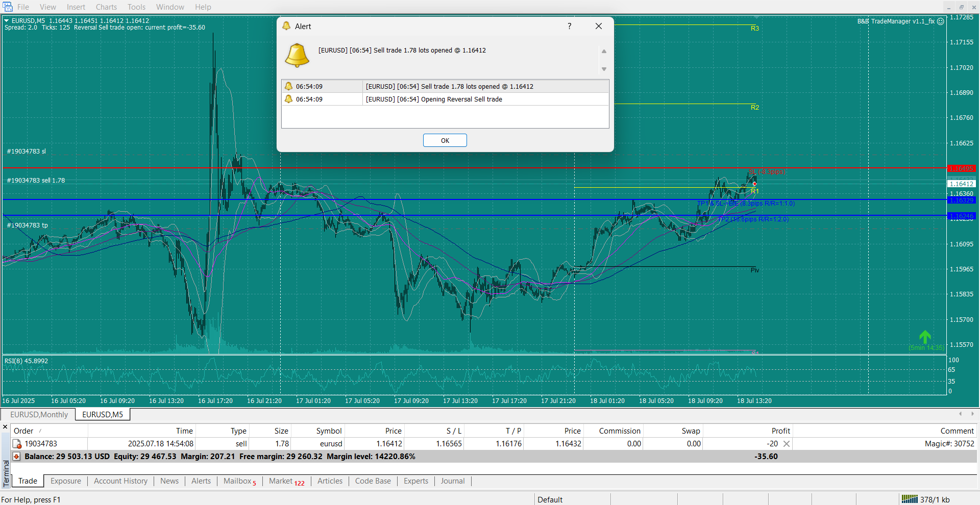Click the MetaTrader app icon in menu bar
This screenshot has height=505, width=980.
point(8,7)
